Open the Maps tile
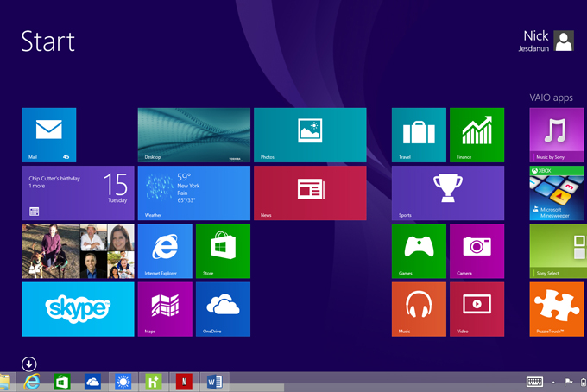Screen dimensions: 587x392 tap(165, 309)
